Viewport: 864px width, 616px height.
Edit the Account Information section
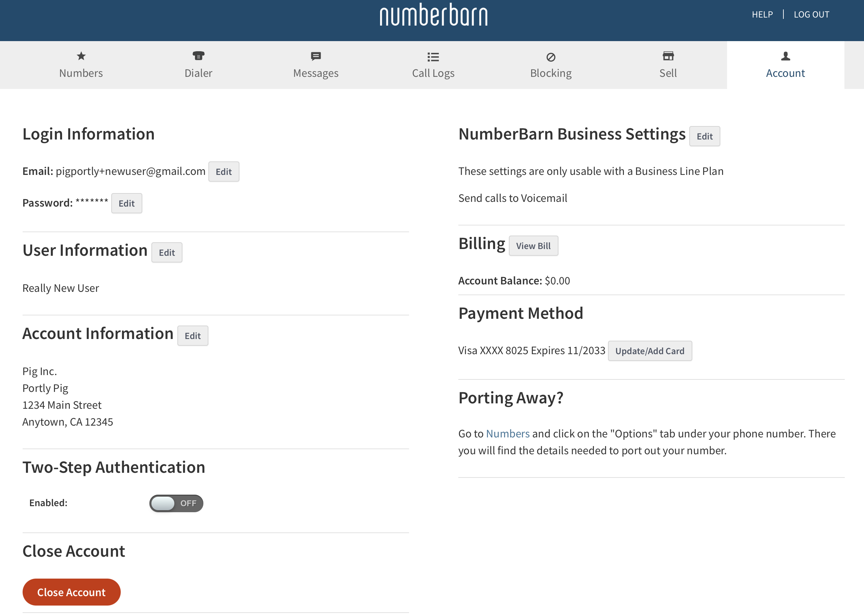[x=193, y=336]
